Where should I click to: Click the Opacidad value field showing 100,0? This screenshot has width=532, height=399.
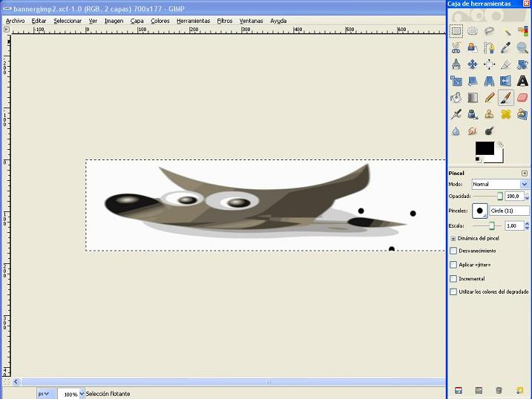tap(514, 196)
